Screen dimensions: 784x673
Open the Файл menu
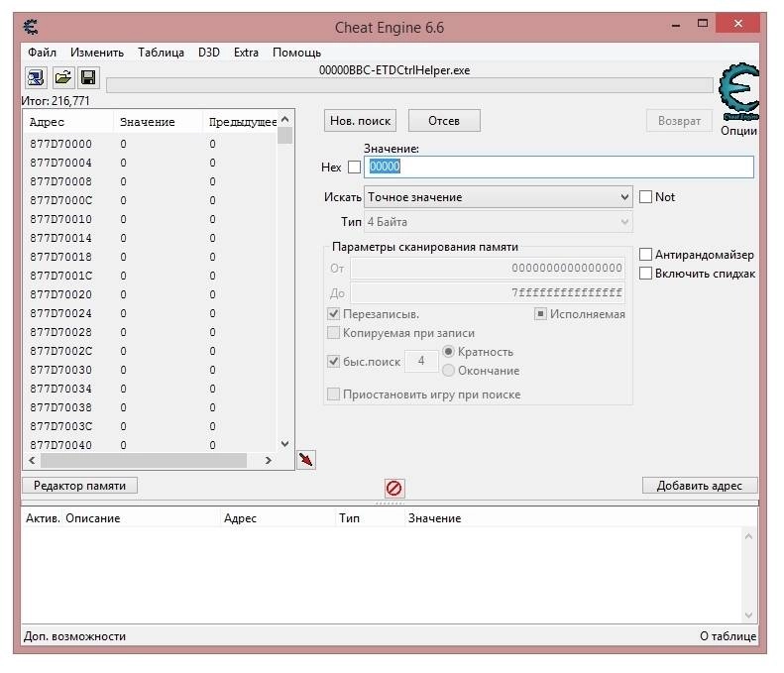(42, 53)
